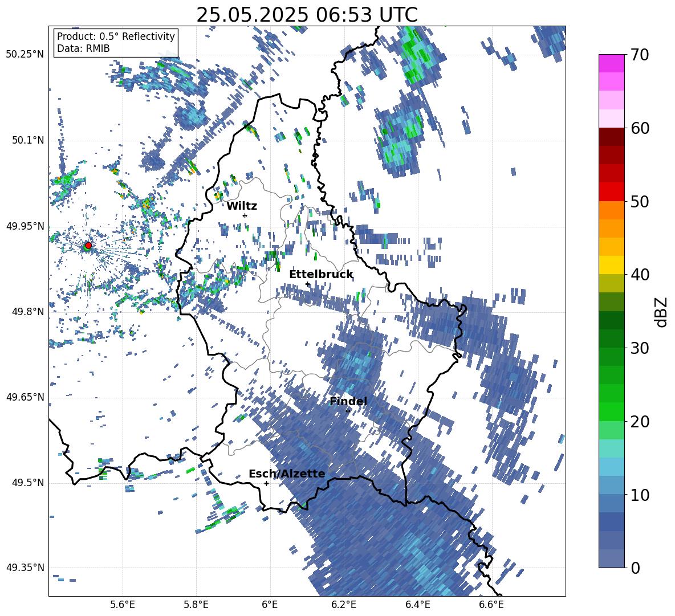
Task: Click the Product: 0.5° Reflectivity text
Action: point(116,36)
